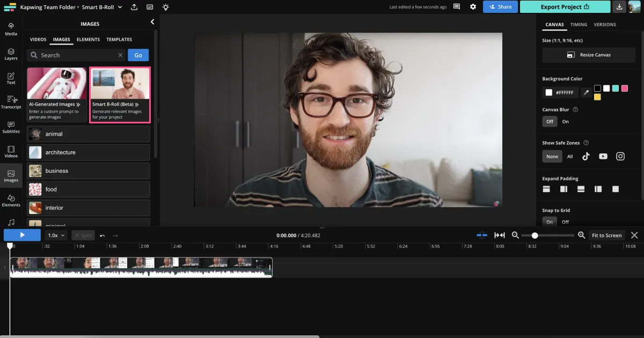
Task: Open the Transcript sidebar tool
Action: pos(11,102)
